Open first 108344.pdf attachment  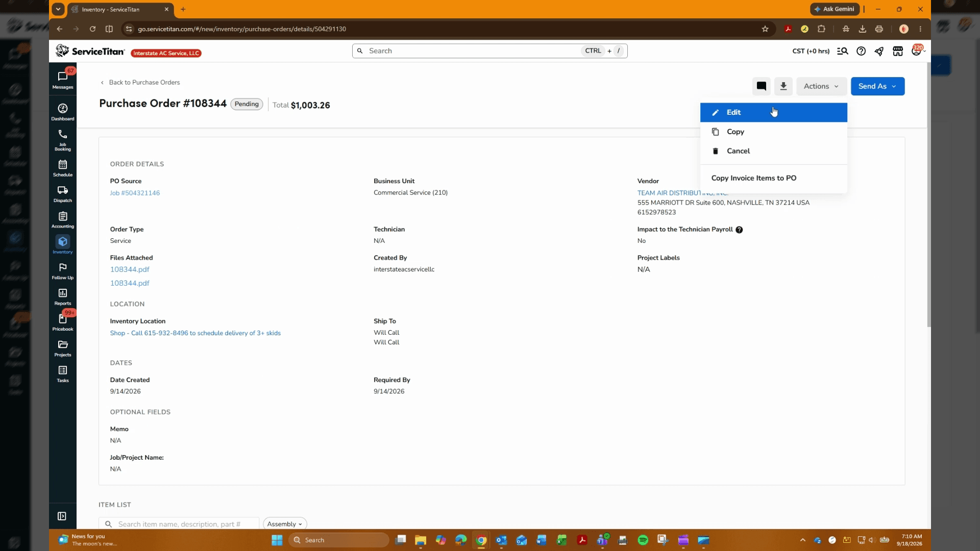[x=130, y=269]
